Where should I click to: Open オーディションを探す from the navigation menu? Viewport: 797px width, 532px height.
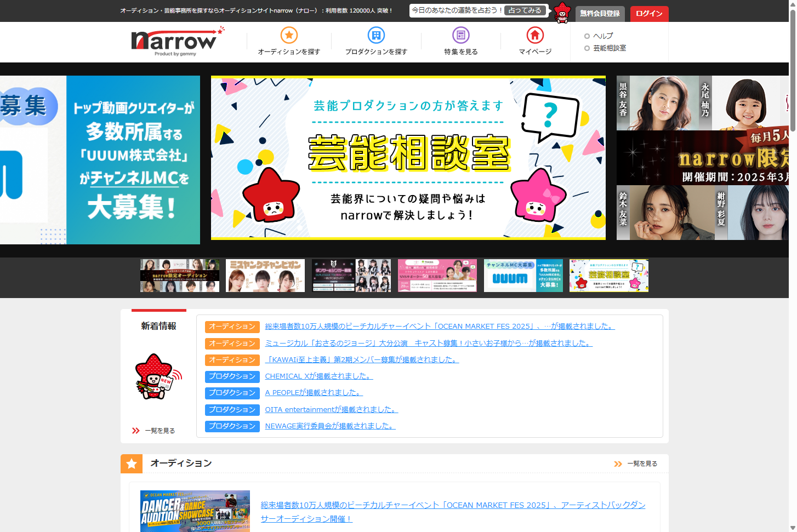point(289,51)
